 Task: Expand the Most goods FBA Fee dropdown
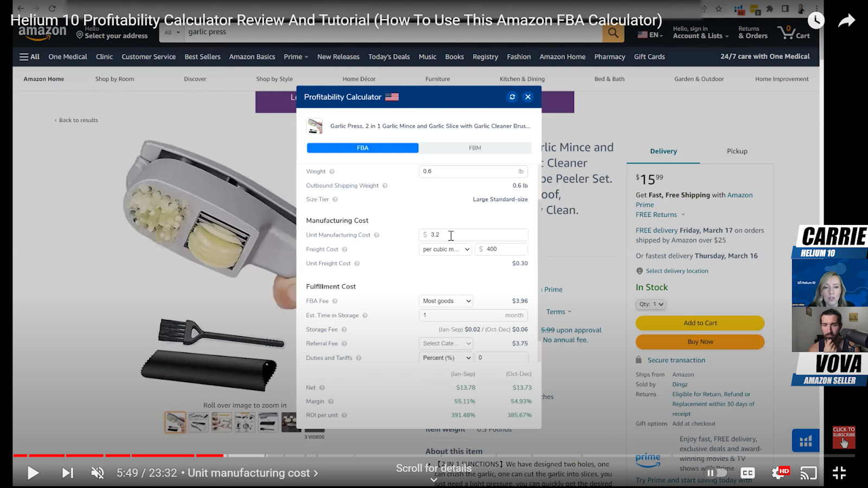click(446, 301)
